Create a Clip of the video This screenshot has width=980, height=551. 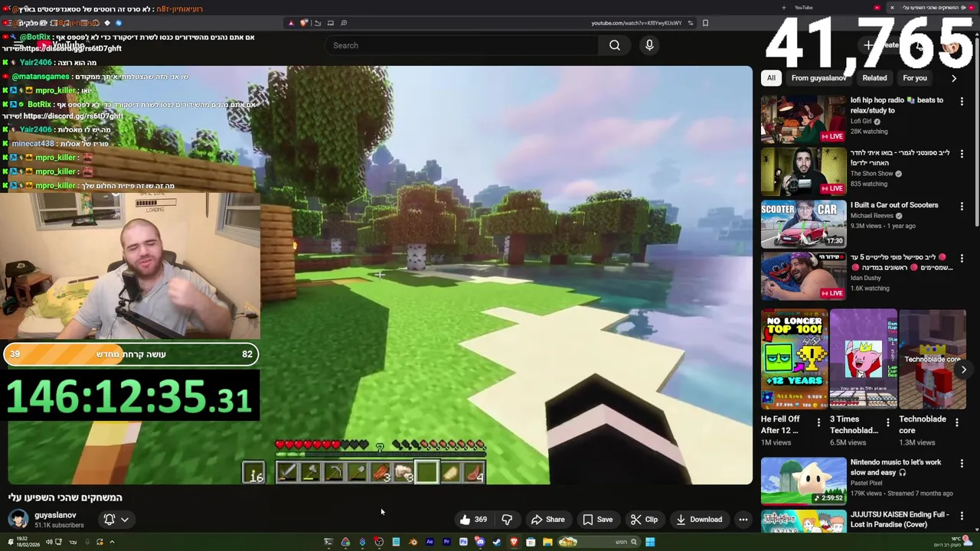[x=644, y=520]
